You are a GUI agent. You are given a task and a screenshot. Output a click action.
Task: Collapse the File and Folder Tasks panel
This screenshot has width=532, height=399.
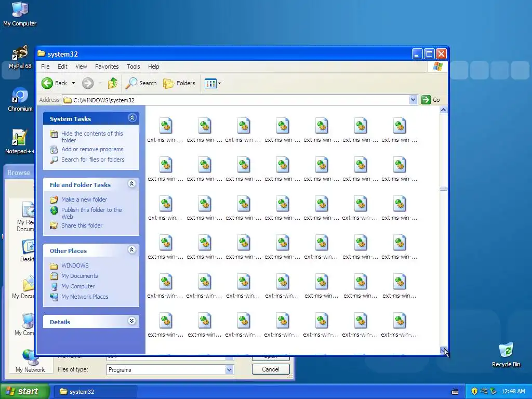coord(132,184)
